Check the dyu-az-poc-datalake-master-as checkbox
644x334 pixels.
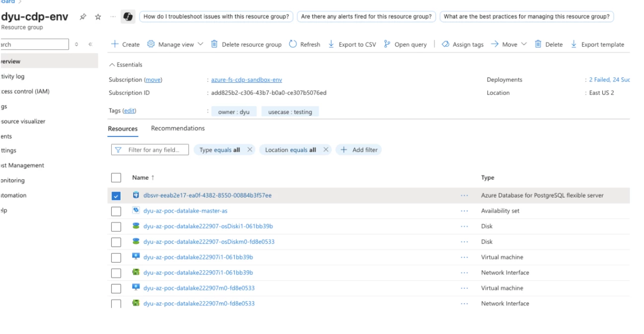[116, 211]
